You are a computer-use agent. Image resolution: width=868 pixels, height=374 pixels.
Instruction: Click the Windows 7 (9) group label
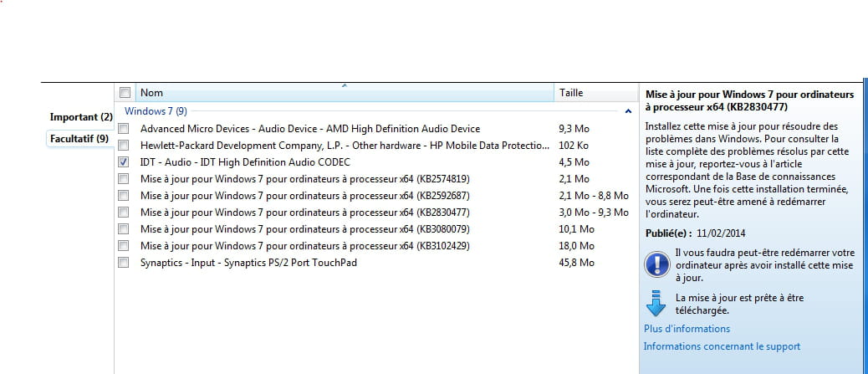156,111
